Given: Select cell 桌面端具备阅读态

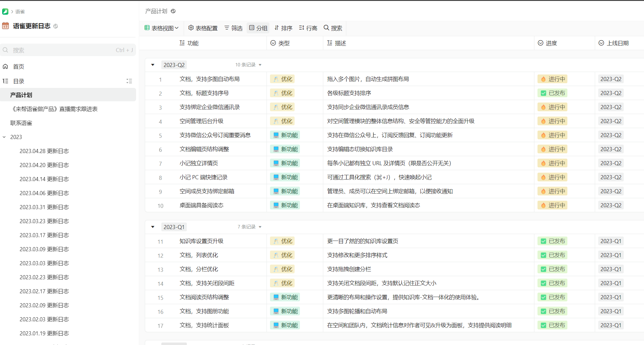Looking at the screenshot, I should click(x=201, y=205).
